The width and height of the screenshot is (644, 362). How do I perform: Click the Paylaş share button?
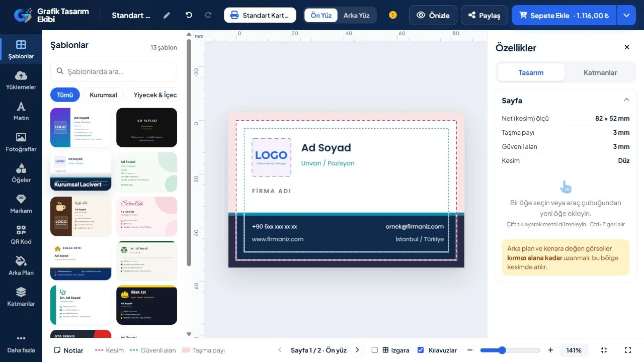[x=485, y=15]
